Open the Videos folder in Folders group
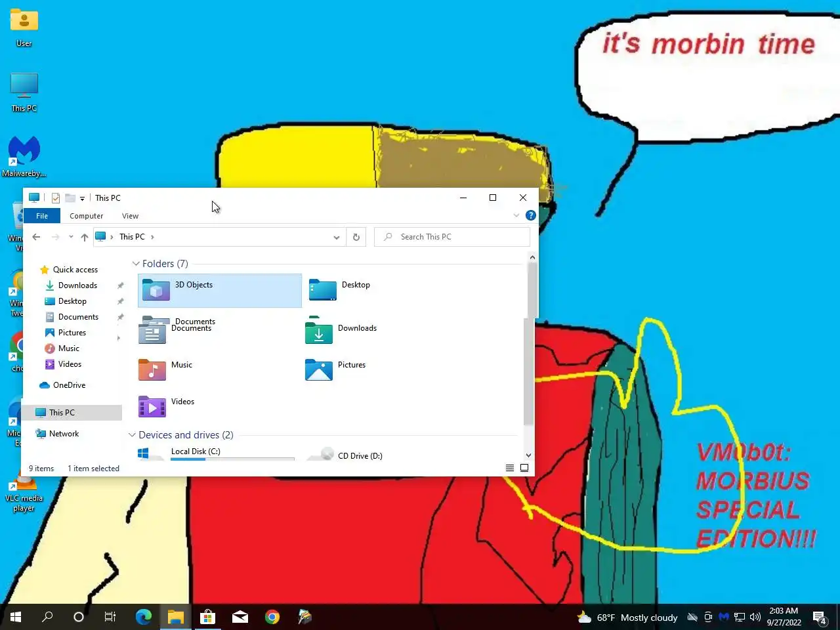The image size is (840, 630). [x=166, y=406]
